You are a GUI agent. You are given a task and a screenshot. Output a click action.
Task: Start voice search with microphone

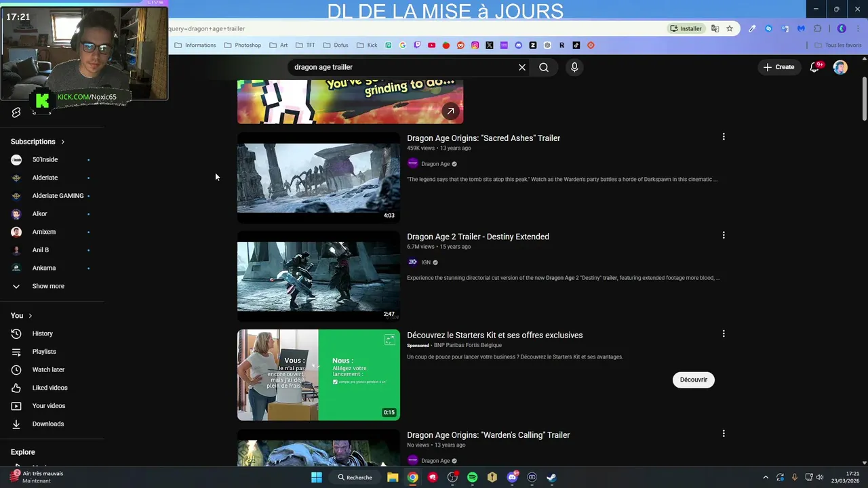(574, 67)
